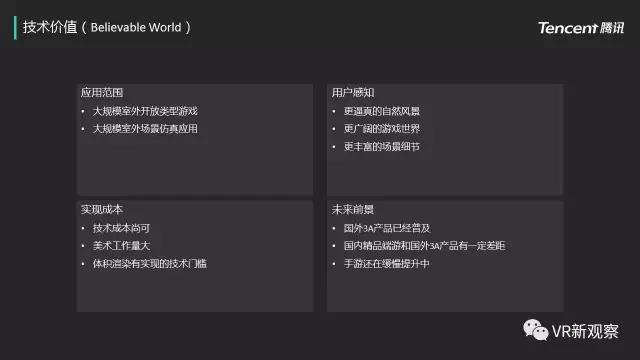Select the 用户感知 heading
This screenshot has height=360, width=640.
[353, 93]
